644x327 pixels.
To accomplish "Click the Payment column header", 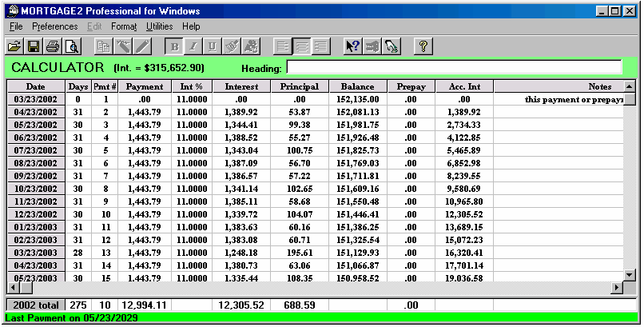I will click(x=145, y=86).
